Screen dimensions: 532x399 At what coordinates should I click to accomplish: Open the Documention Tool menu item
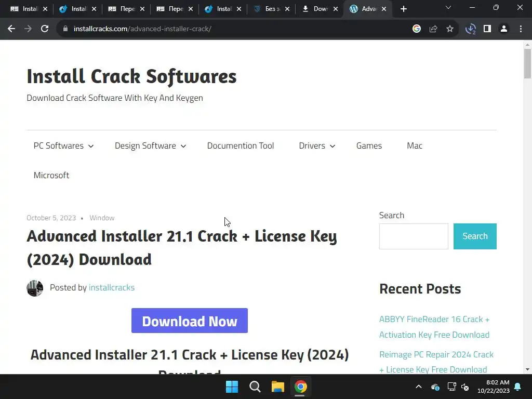[241, 145]
